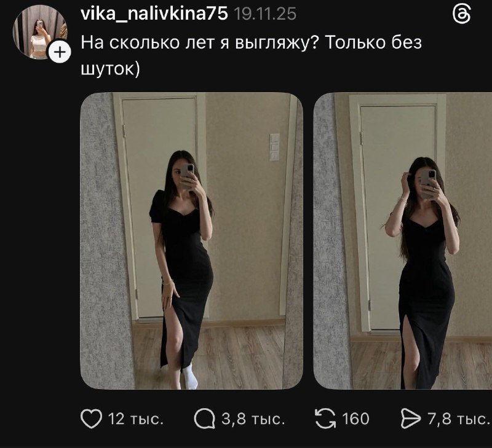
Task: Click the like count '12 тыс.'
Action: tap(136, 419)
